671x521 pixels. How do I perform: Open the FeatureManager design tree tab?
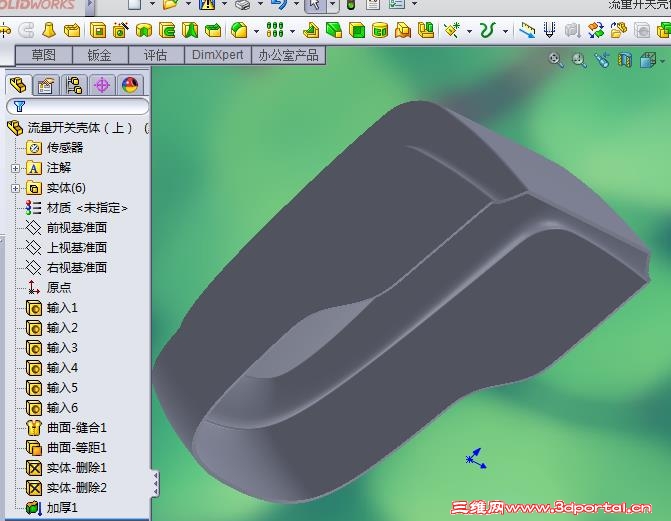click(18, 85)
